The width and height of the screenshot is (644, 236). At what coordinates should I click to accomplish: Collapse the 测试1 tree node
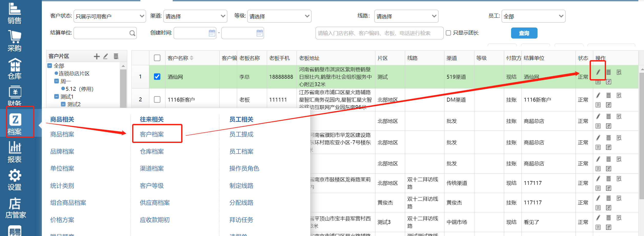(56, 97)
